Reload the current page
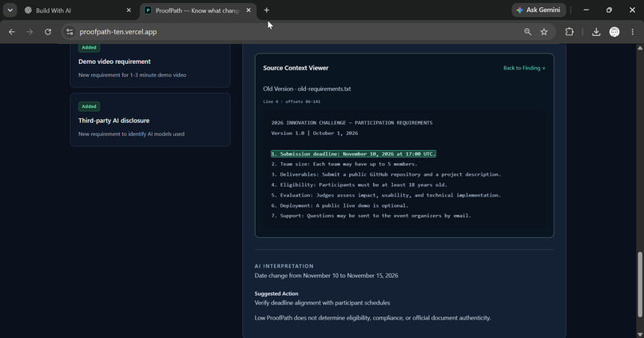The height and width of the screenshot is (338, 644). 48,32
